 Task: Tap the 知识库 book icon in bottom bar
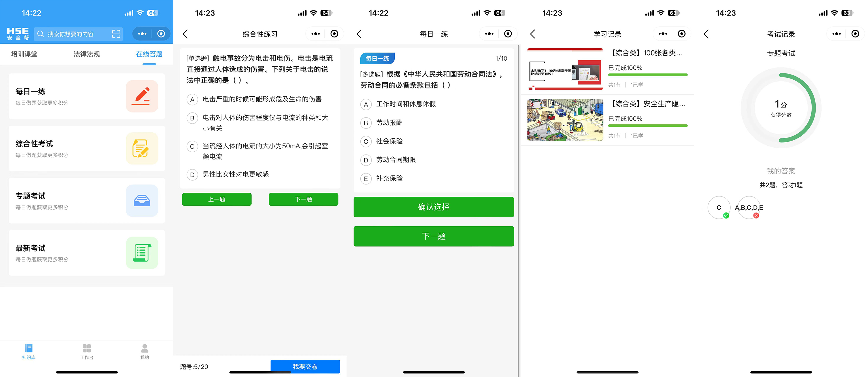29,348
